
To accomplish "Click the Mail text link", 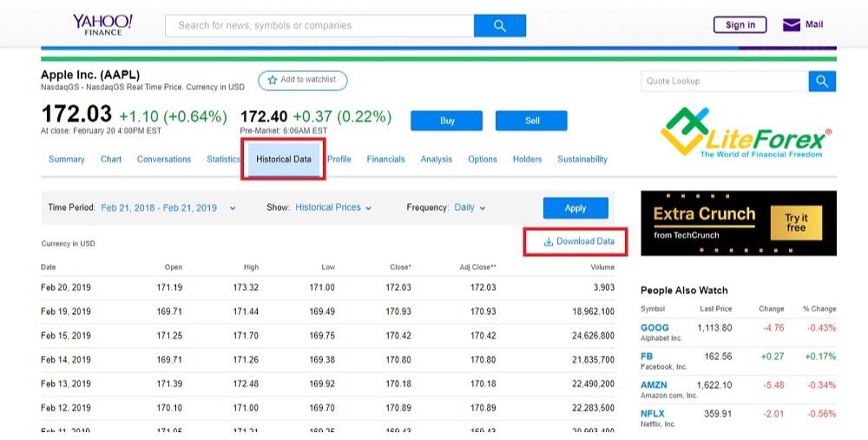I will click(814, 24).
